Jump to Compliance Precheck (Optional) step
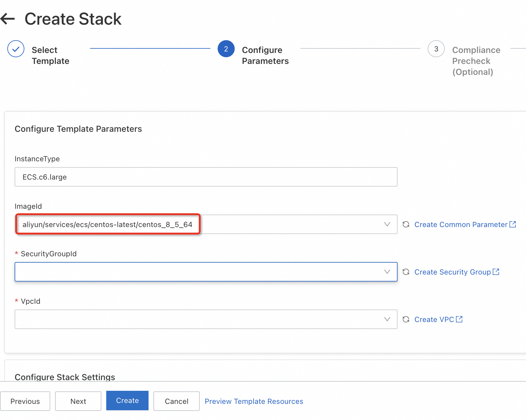 476,61
